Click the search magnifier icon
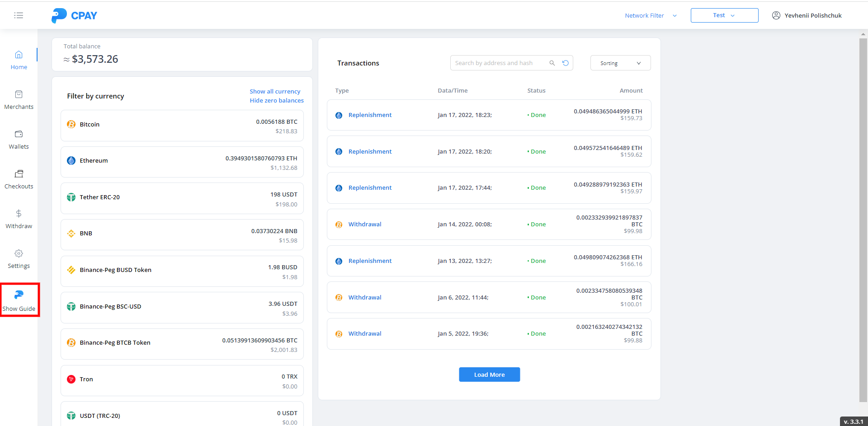 tap(552, 63)
